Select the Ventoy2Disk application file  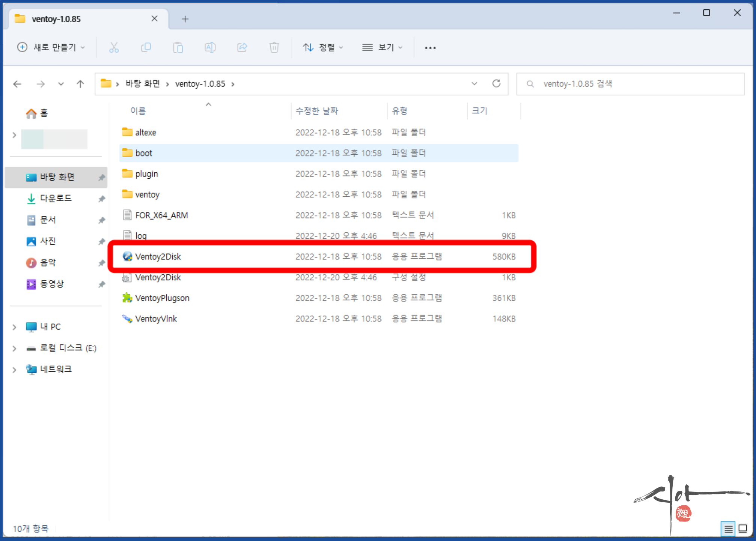tap(158, 257)
